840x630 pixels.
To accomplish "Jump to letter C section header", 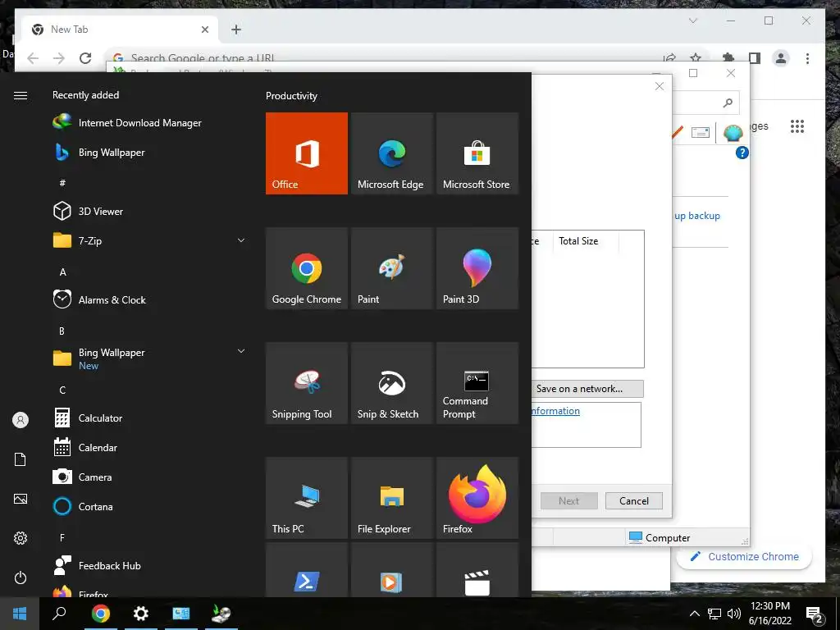I will 62,390.
